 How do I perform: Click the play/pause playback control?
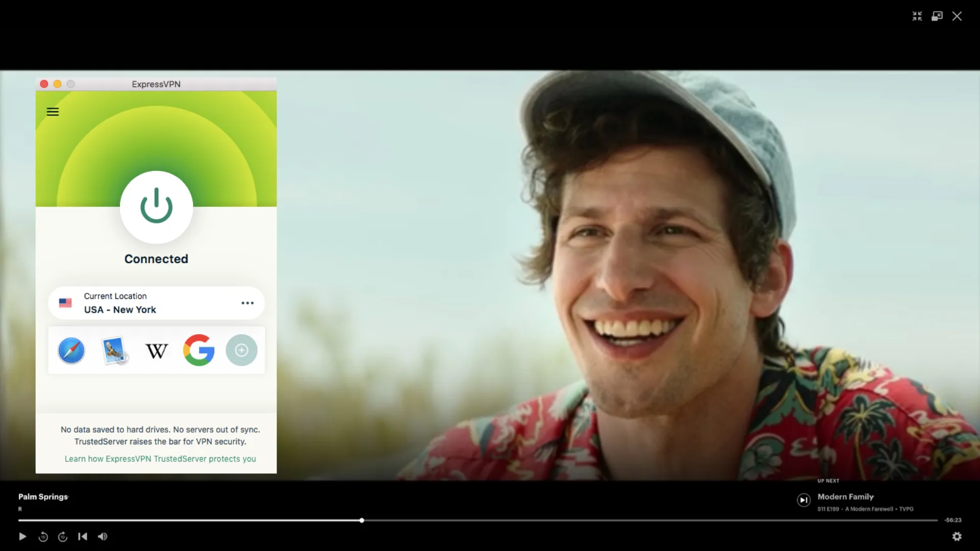[23, 536]
